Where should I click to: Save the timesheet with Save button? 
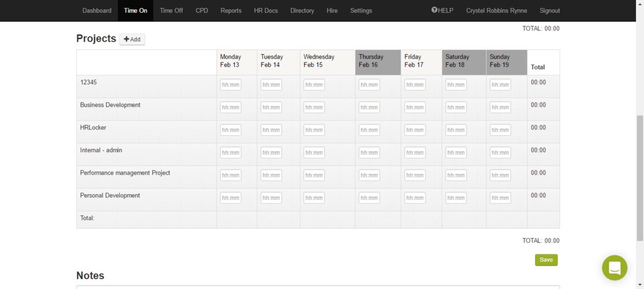pos(546,260)
